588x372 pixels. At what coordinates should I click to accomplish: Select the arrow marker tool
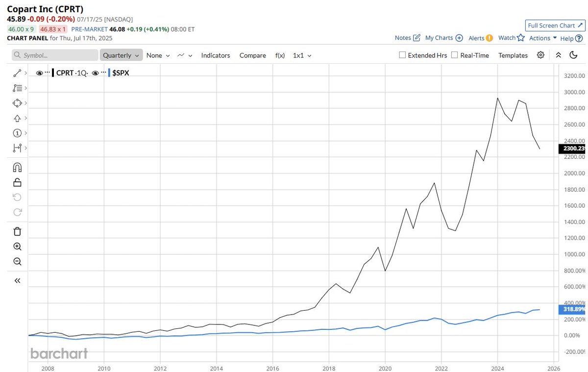17,118
